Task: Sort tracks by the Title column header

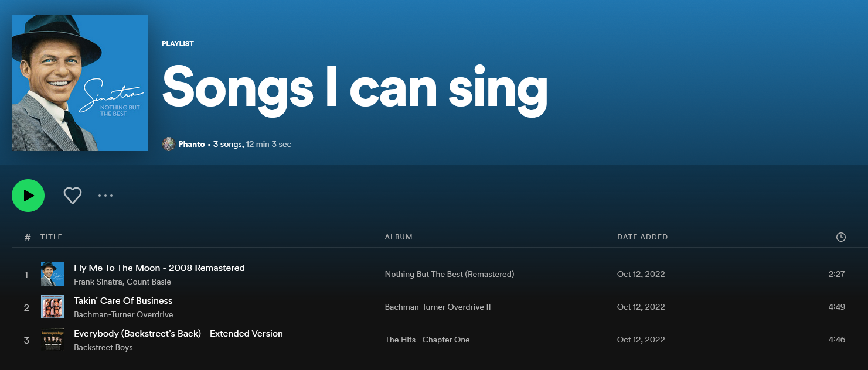Action: [51, 237]
